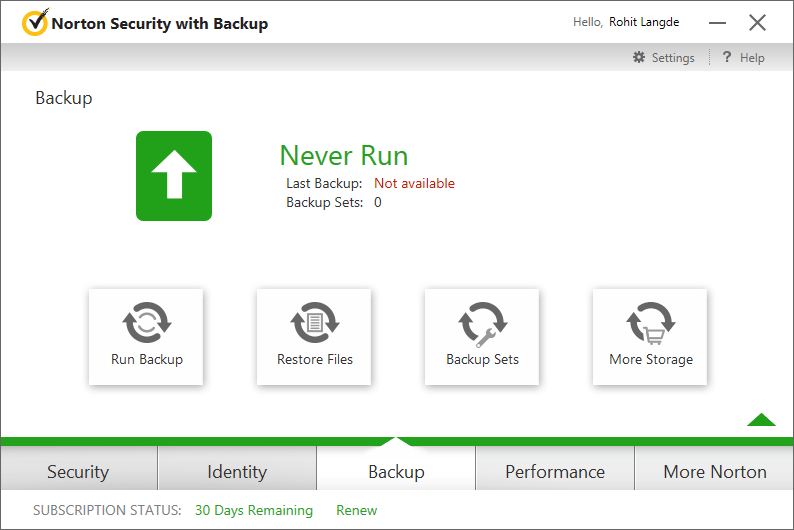This screenshot has width=794, height=530.
Task: Close the Norton Security window
Action: coord(758,22)
